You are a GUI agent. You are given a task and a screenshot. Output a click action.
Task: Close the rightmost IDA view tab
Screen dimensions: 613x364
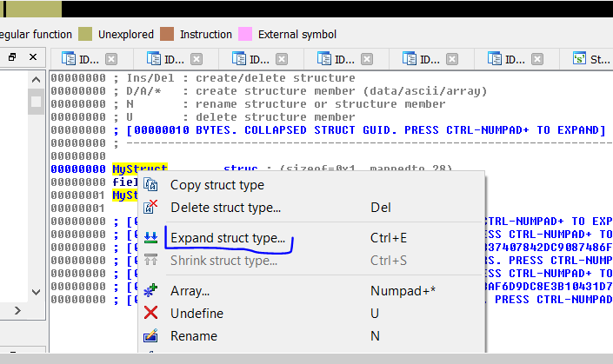[536, 60]
